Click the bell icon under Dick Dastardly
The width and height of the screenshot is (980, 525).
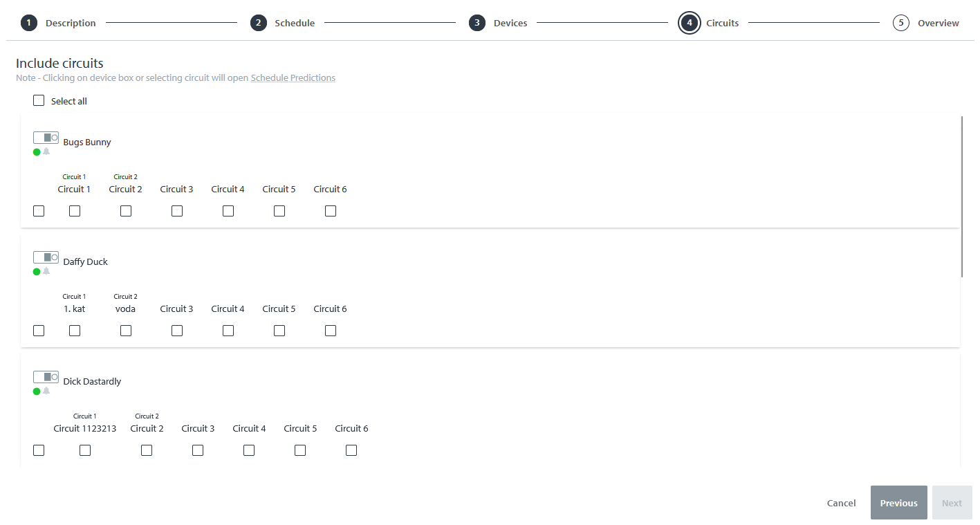(46, 391)
